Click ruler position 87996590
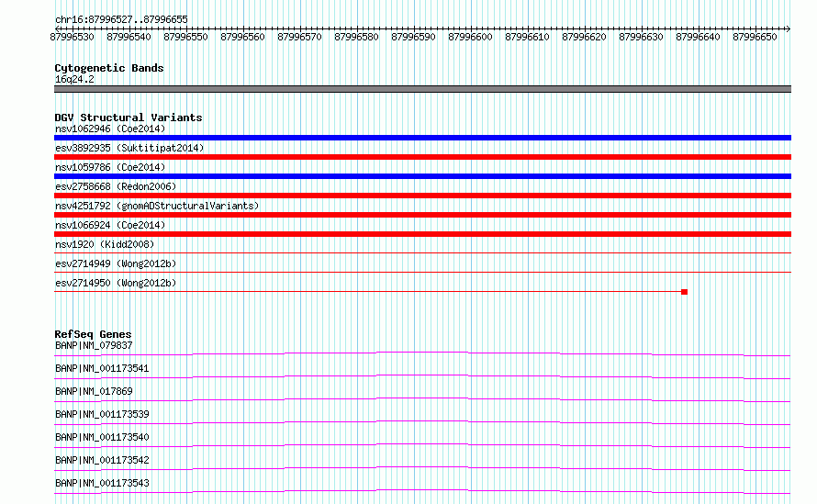This screenshot has width=817, height=504. click(x=413, y=37)
